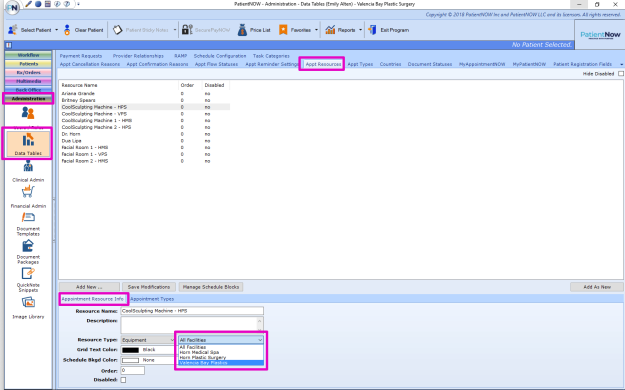Click the Reports chart icon
The image size is (625, 390).
coord(330,30)
